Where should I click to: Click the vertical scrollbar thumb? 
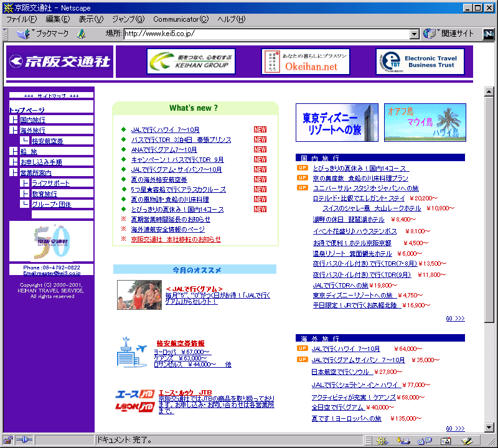point(489,210)
